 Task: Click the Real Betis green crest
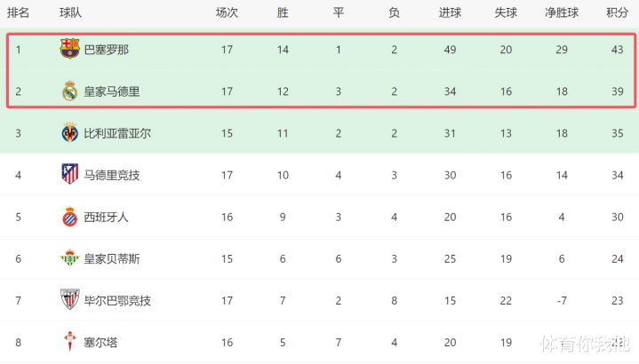(x=69, y=258)
